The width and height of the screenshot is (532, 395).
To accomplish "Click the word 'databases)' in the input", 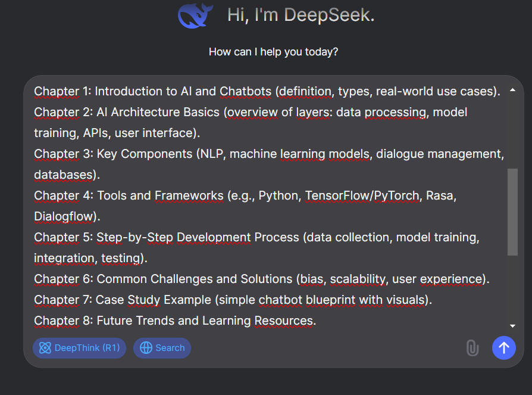I will [x=67, y=175].
